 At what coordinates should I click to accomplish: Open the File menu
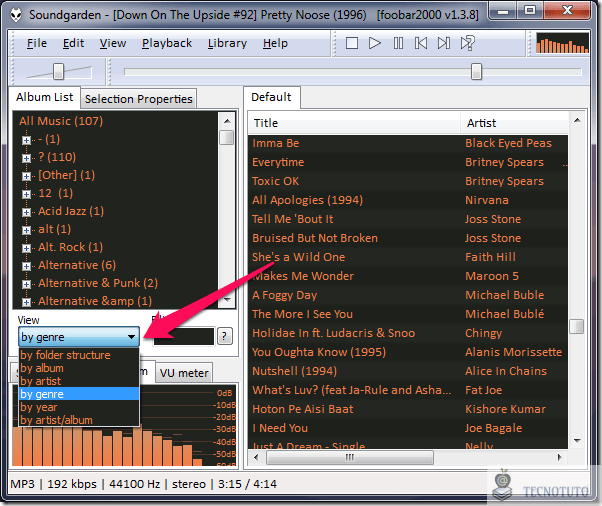tap(37, 43)
